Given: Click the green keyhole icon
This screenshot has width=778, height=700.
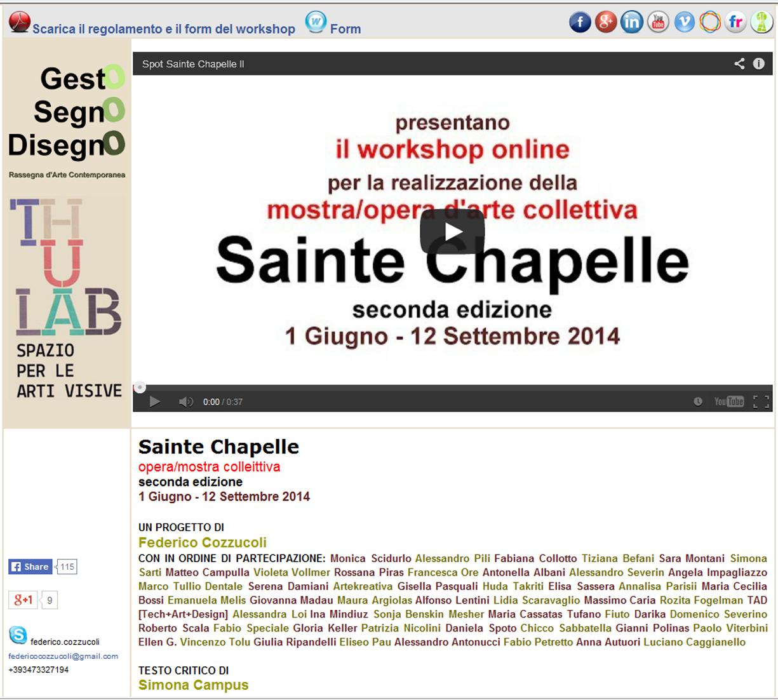Looking at the screenshot, I should 761,22.
